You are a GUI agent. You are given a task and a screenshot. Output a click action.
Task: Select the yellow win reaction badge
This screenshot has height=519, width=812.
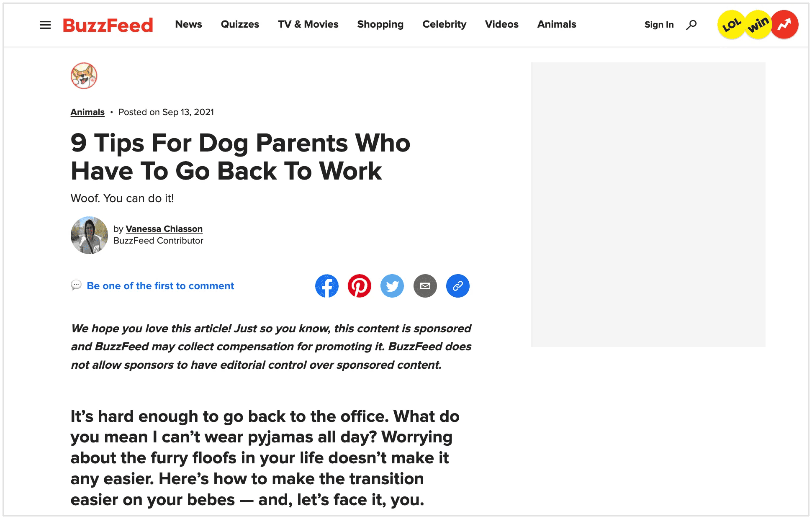coord(758,24)
